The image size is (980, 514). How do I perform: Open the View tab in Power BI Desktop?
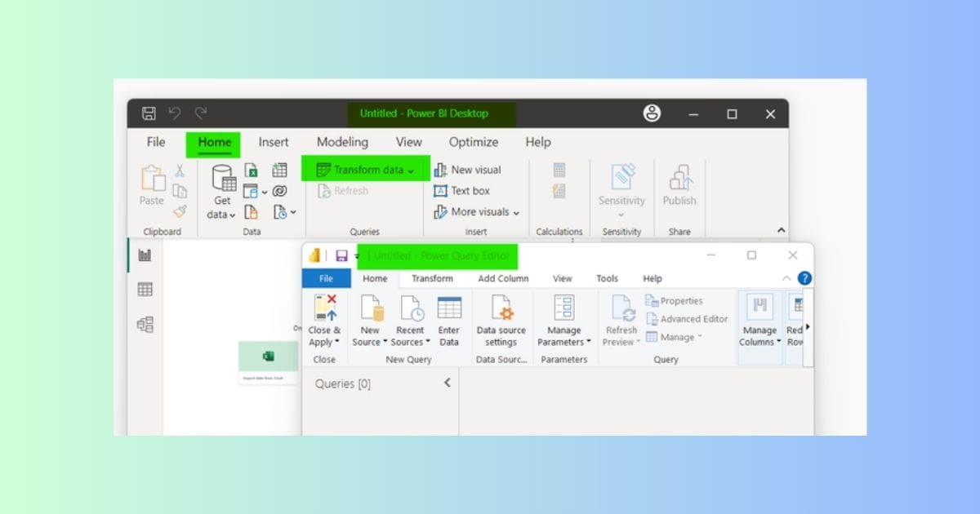click(409, 142)
